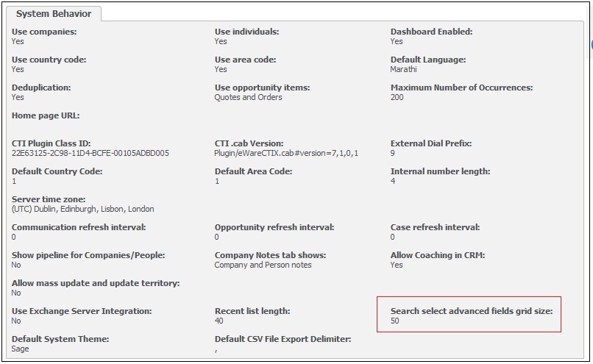
Task: Select the Default Language value Marathi
Action: [403, 69]
